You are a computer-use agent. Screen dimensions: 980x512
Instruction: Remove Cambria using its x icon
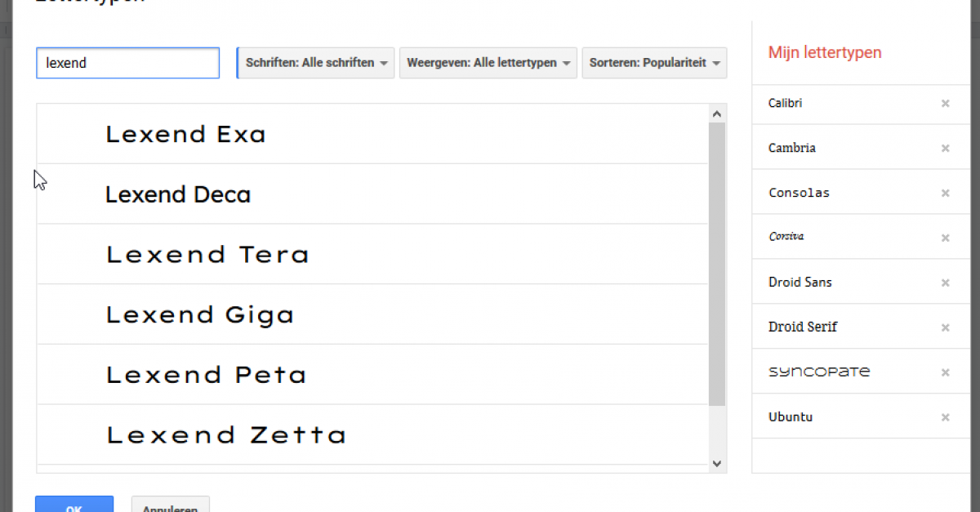tap(945, 149)
